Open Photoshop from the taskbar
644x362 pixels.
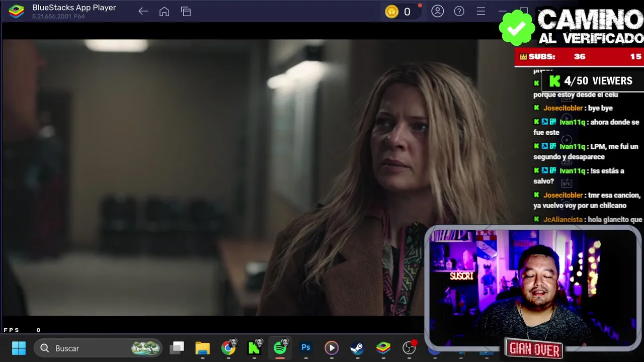pyautogui.click(x=306, y=348)
